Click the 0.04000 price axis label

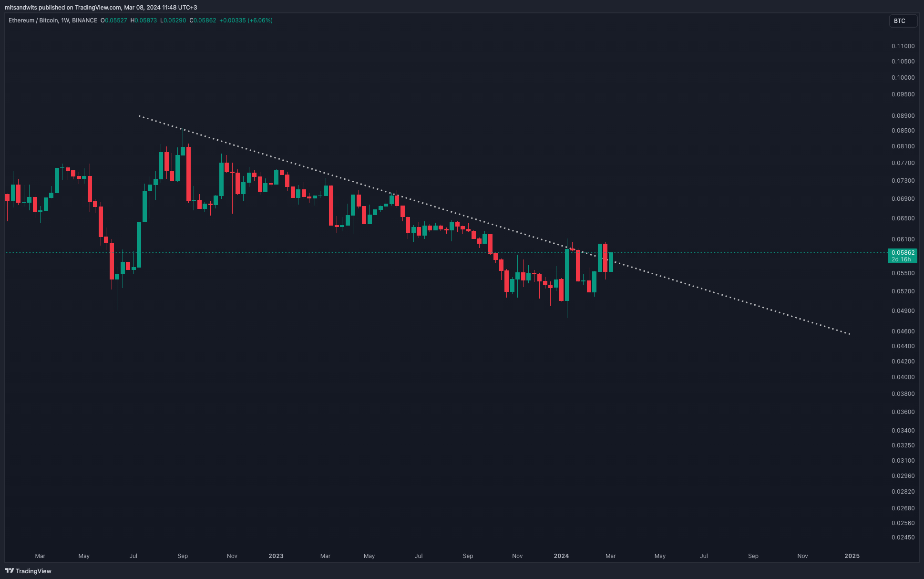pyautogui.click(x=903, y=377)
